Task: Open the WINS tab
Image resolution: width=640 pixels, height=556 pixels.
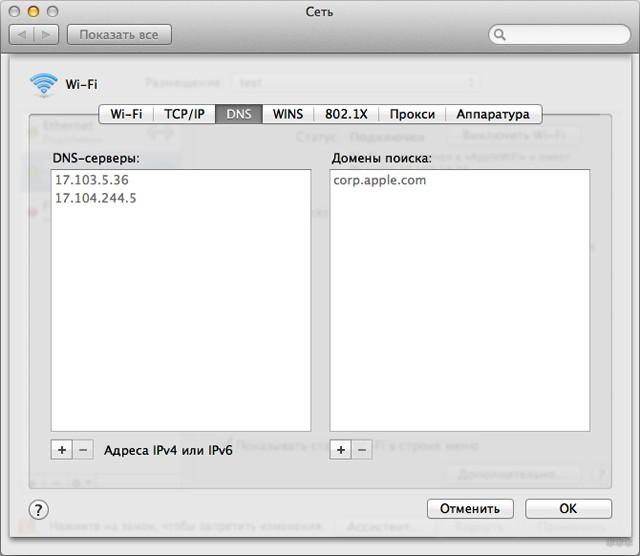Action: click(x=288, y=114)
